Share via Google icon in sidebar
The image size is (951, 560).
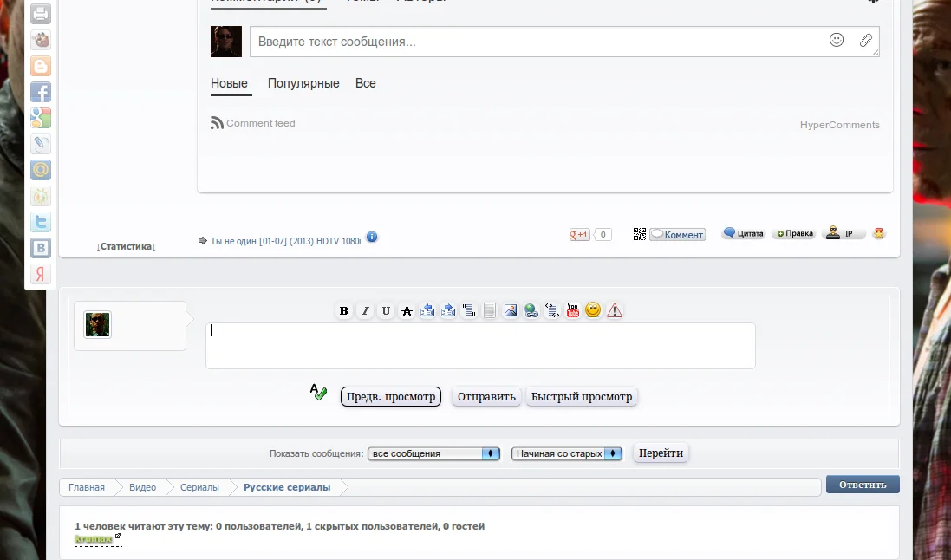coord(41,118)
